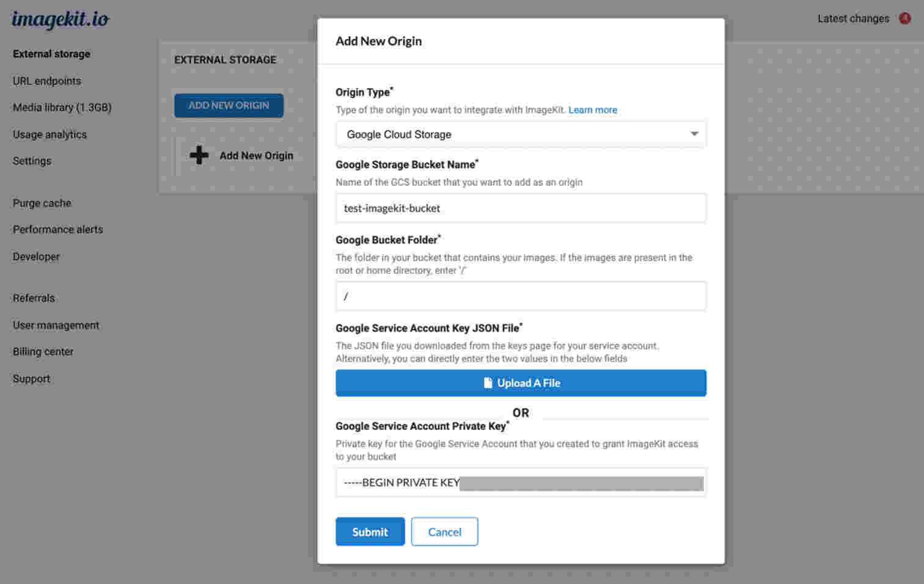Submit the new origin form
Image resolution: width=924 pixels, height=584 pixels.
(x=370, y=531)
